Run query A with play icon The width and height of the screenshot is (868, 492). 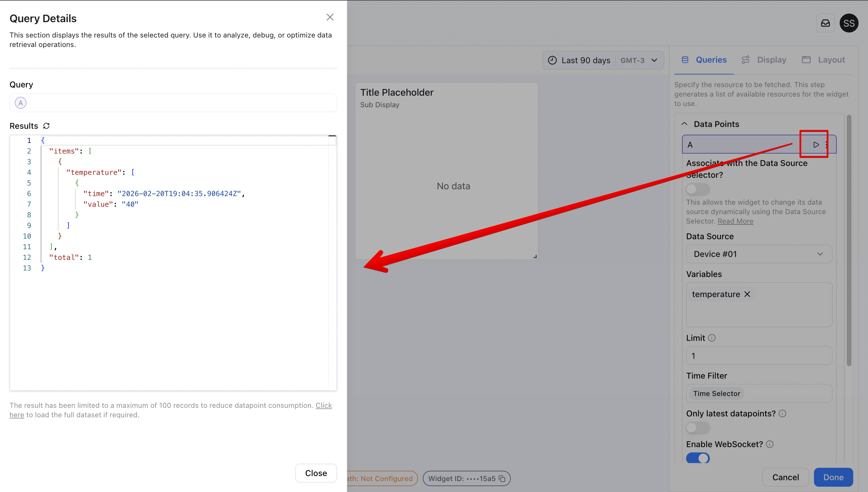point(816,145)
